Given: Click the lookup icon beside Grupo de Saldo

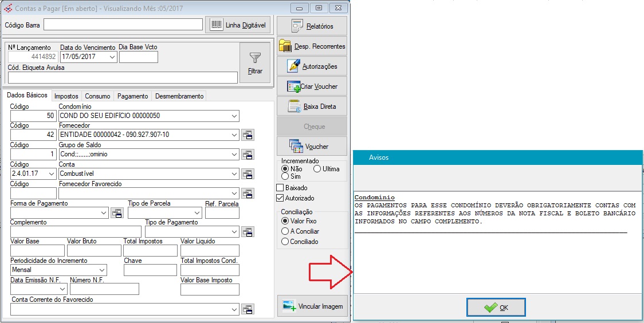Looking at the screenshot, I should pyautogui.click(x=248, y=155).
